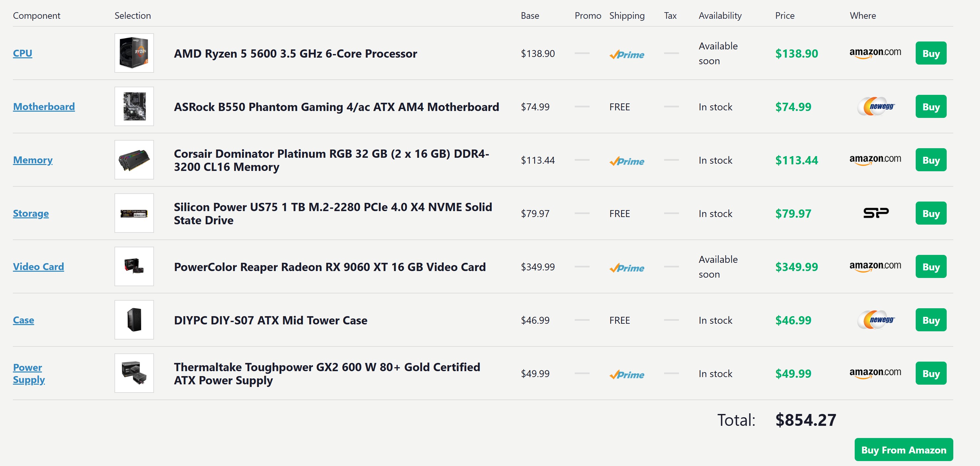Open the Motherboard component link
The height and width of the screenshot is (466, 980).
[44, 106]
